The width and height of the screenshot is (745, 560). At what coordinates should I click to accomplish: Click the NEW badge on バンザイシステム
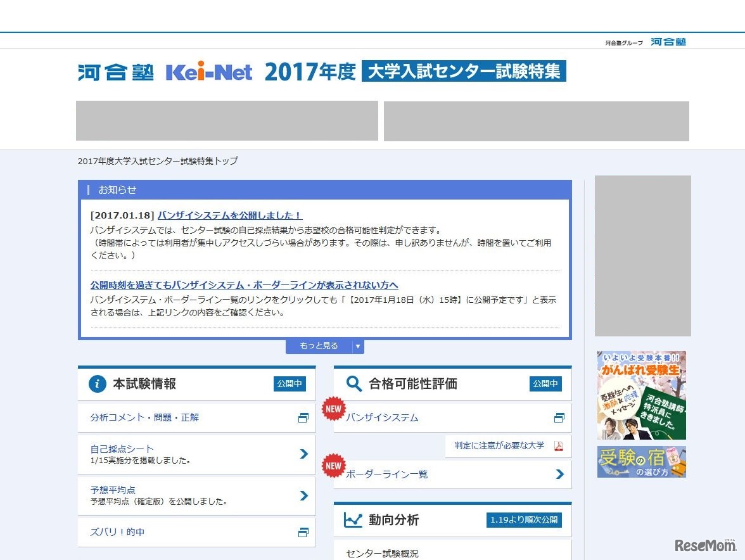pyautogui.click(x=333, y=409)
